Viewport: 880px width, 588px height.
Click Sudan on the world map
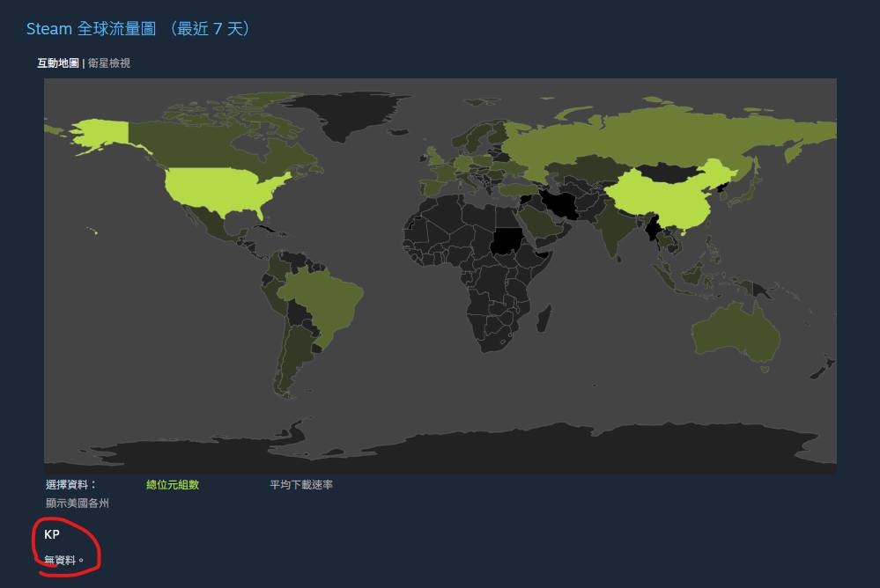pos(507,241)
